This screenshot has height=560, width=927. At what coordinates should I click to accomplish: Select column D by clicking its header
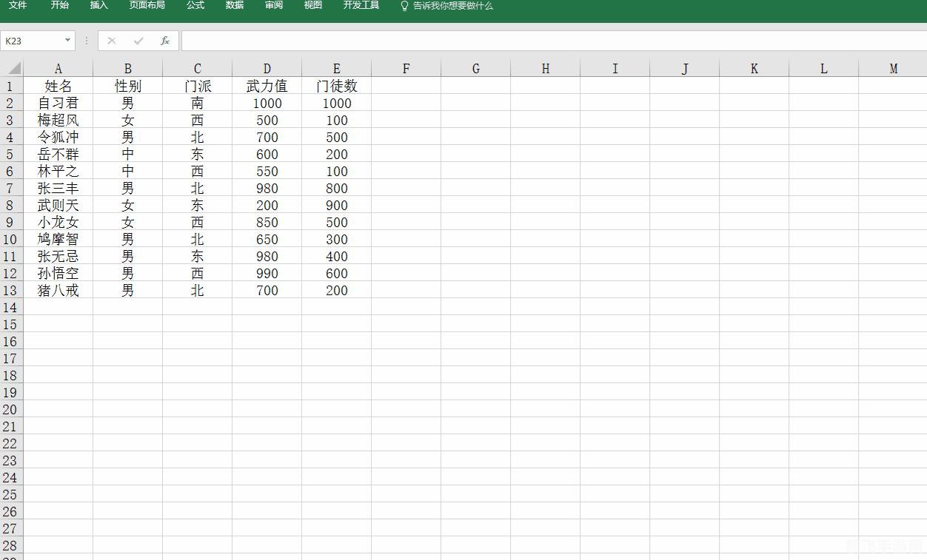point(267,67)
